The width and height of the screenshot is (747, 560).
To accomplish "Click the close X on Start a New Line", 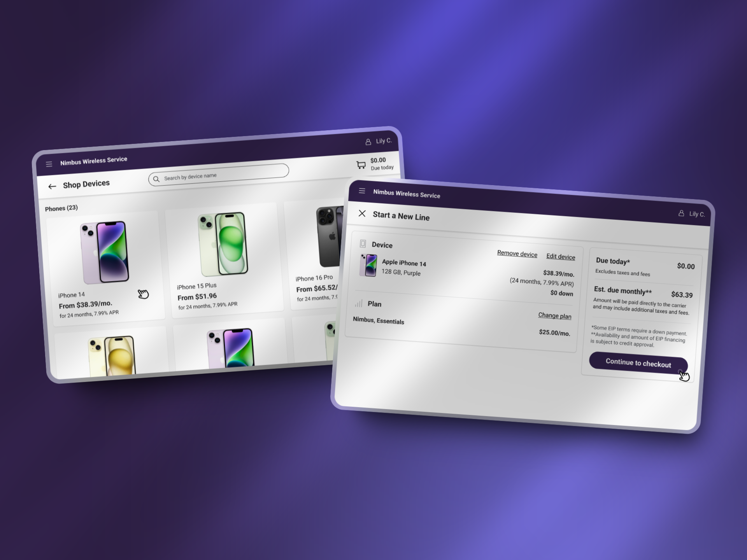I will pyautogui.click(x=363, y=214).
